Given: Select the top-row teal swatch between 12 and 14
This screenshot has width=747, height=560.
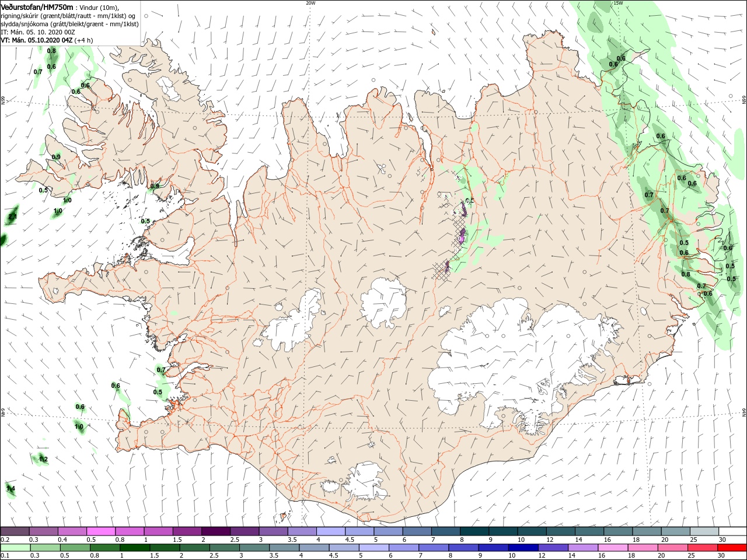Looking at the screenshot, I should click(561, 531).
